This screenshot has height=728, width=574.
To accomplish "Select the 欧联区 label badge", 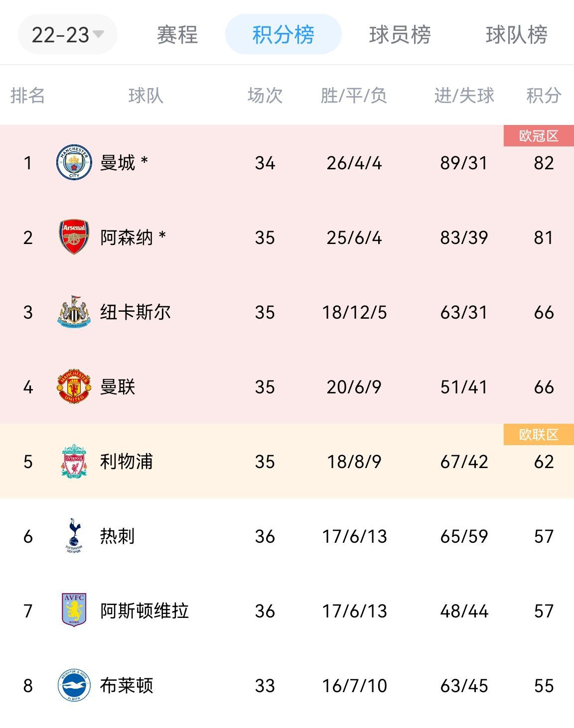I will pos(539,435).
